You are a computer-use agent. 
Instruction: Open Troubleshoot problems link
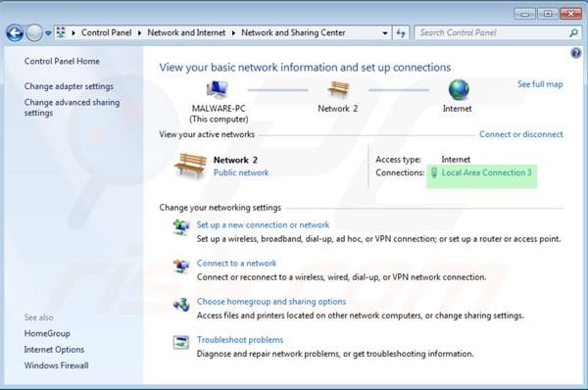coord(240,340)
